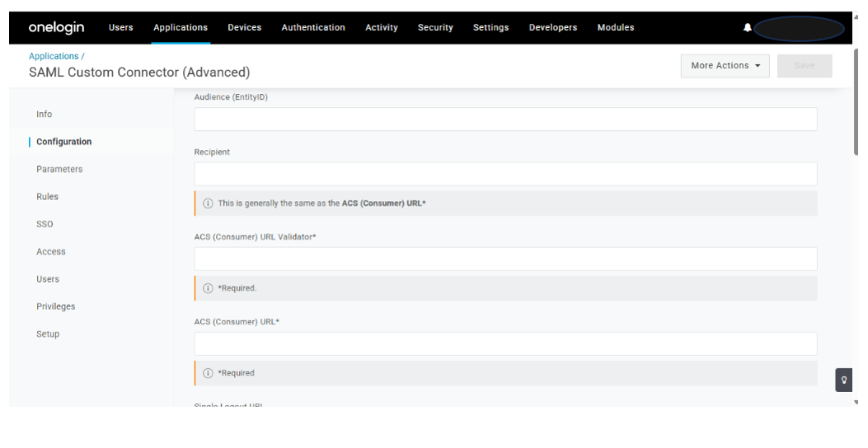Focus the ACS (Consumer) URL Validator field
Screen dimensions: 868x448
[505, 259]
